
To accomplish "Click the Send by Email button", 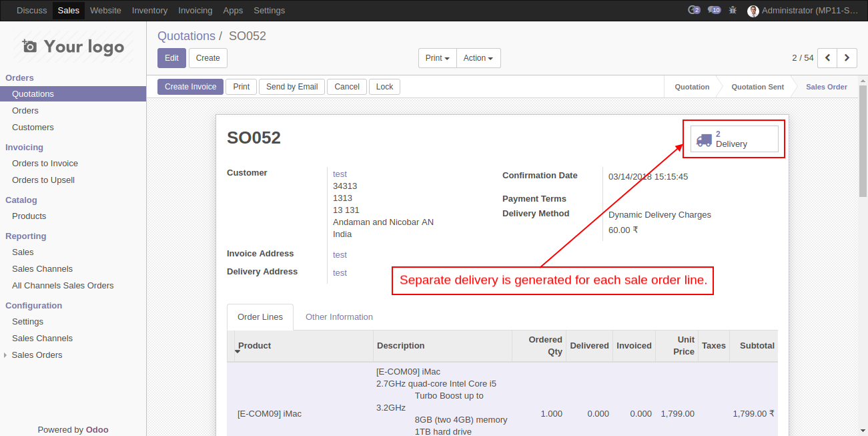I will click(x=292, y=87).
